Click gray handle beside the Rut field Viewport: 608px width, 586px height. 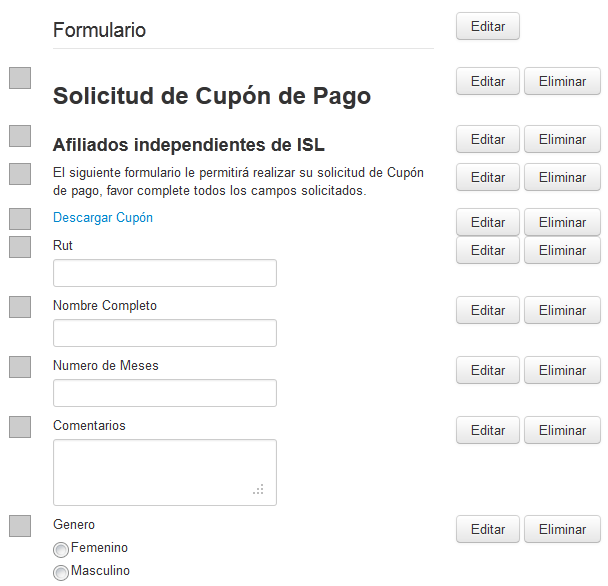[20, 247]
